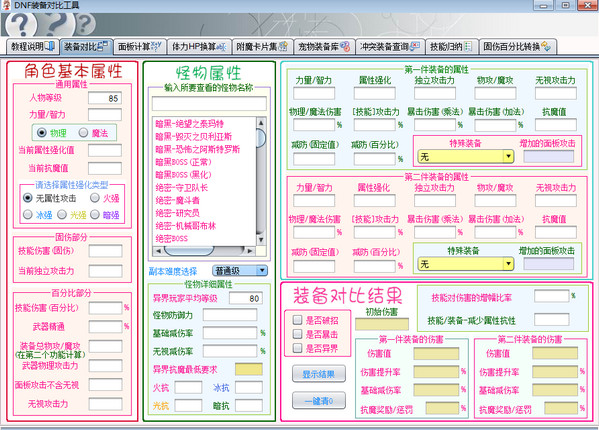This screenshot has height=430, width=599.
Task: Select 暗黑-毁灭之贝利亚斯 in monster list
Action: tap(194, 136)
